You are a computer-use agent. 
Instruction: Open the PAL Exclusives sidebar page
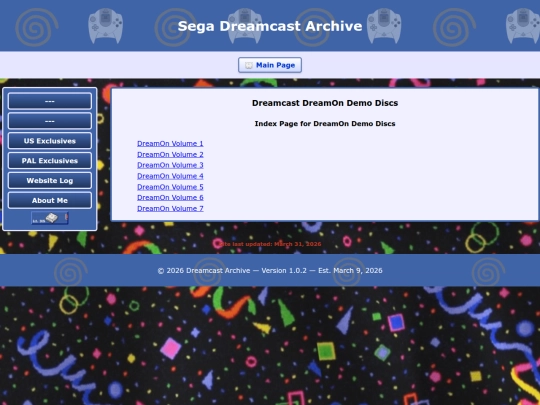click(50, 161)
